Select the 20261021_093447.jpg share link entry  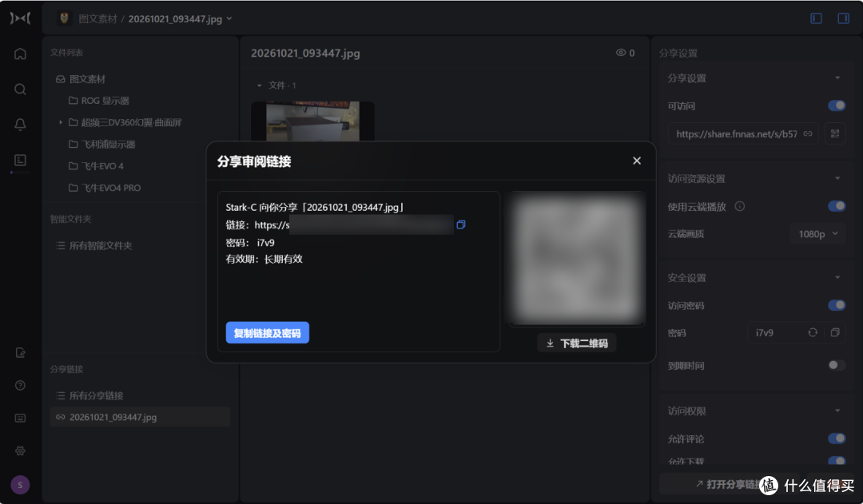pos(141,417)
